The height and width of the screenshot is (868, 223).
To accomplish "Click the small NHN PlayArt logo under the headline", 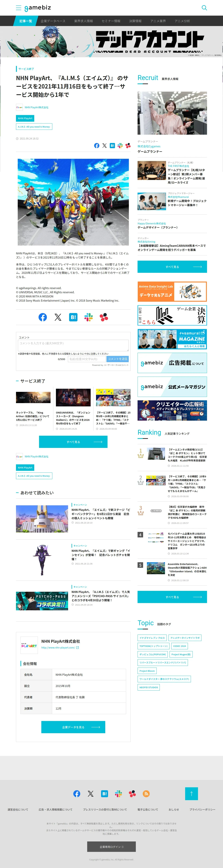I will click(19, 107).
